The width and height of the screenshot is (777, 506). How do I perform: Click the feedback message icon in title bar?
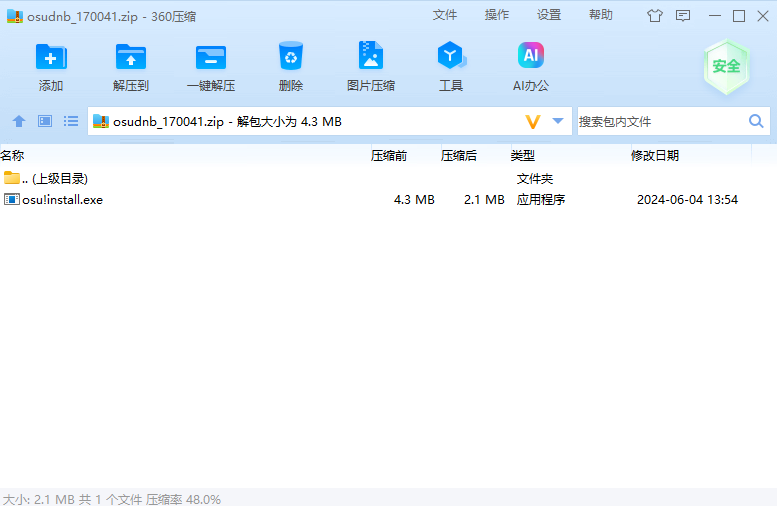(x=683, y=16)
